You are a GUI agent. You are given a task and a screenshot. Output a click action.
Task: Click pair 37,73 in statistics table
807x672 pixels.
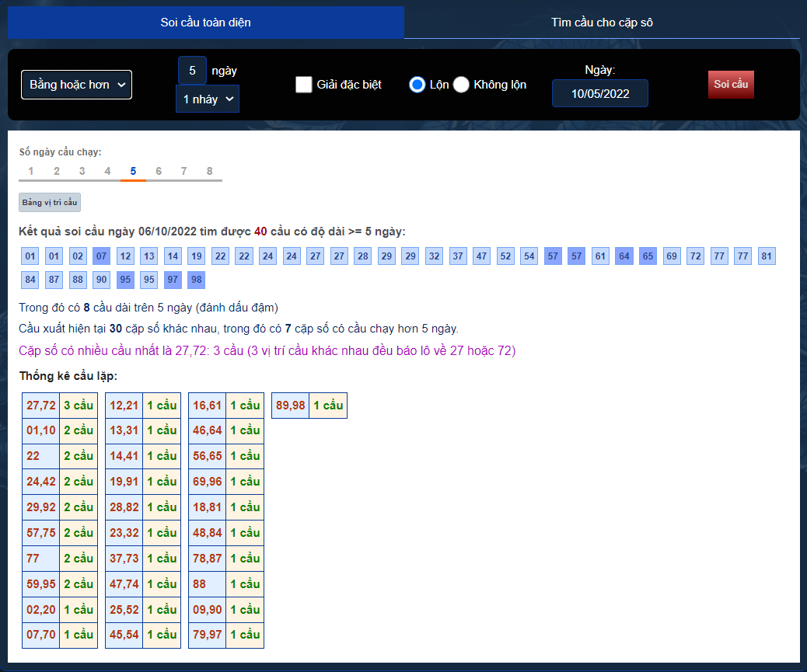(124, 559)
